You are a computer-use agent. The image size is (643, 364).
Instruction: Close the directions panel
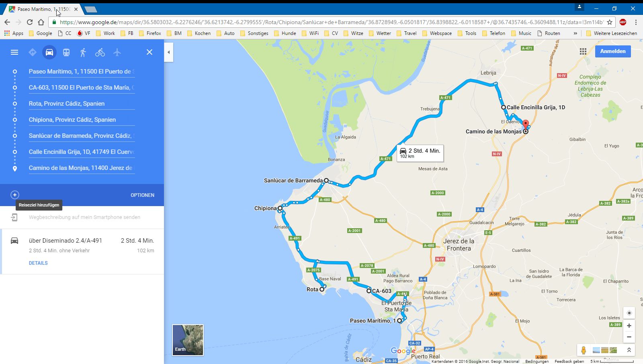pyautogui.click(x=149, y=52)
